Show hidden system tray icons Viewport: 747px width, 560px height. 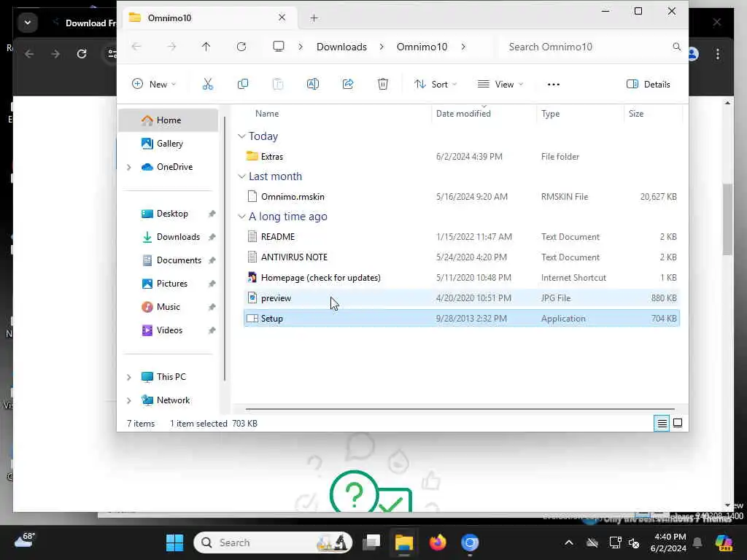click(569, 542)
